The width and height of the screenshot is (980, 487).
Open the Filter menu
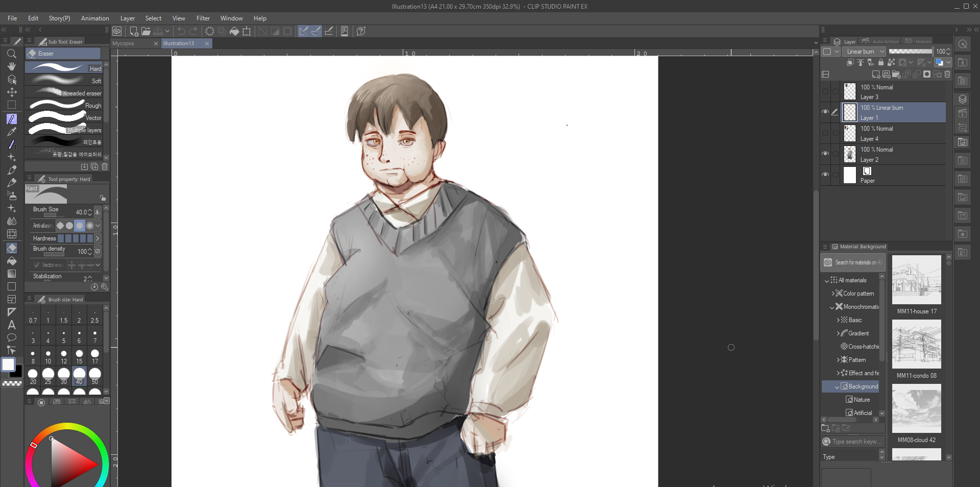[203, 18]
